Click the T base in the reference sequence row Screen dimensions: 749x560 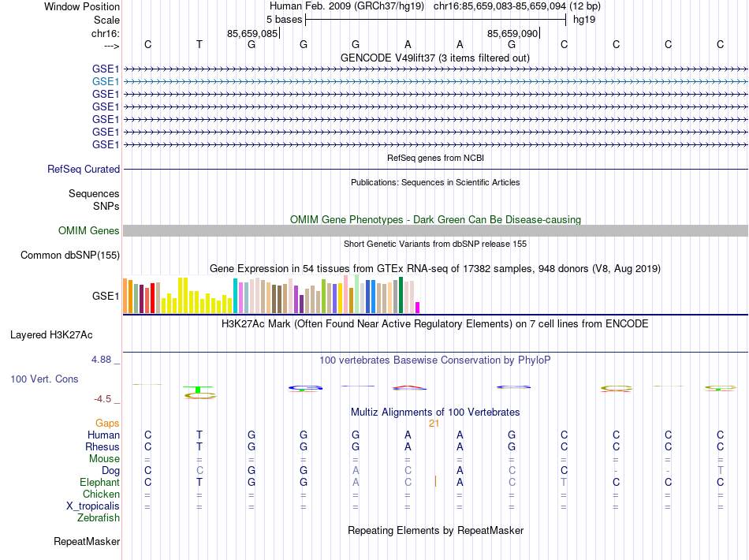pos(199,44)
